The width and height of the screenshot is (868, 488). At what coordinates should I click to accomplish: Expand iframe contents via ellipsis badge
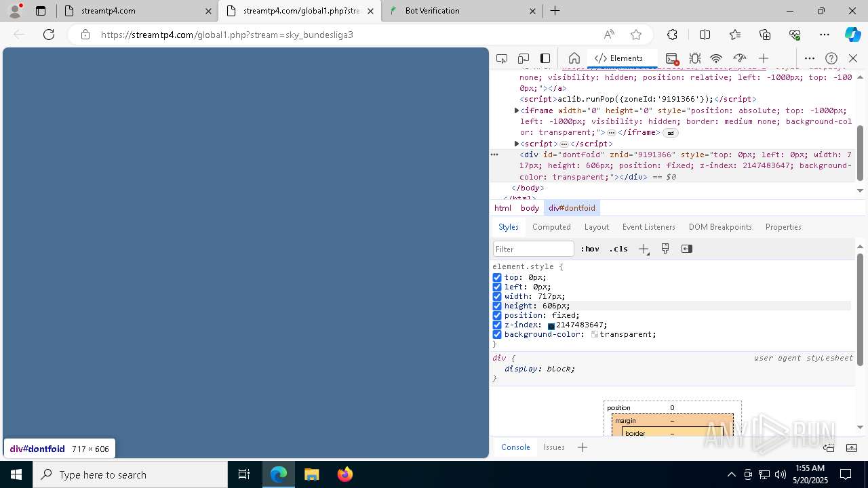pyautogui.click(x=612, y=133)
